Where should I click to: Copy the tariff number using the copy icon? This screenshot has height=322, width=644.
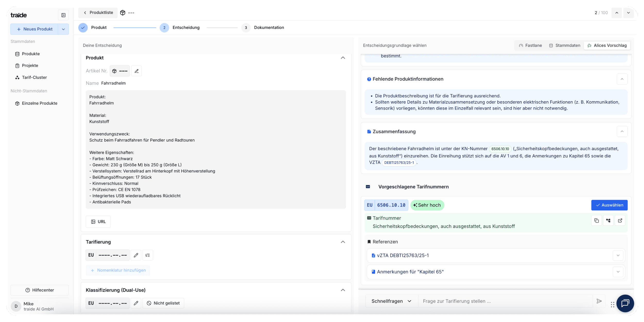coord(597,220)
